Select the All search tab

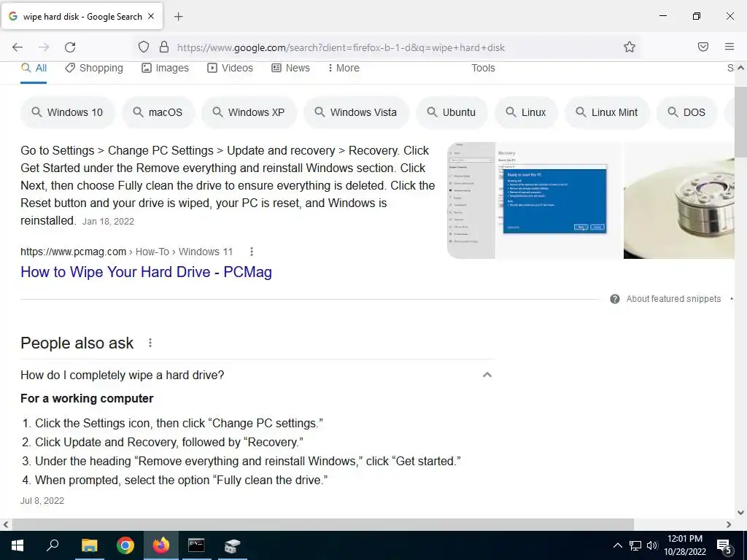pyautogui.click(x=34, y=68)
